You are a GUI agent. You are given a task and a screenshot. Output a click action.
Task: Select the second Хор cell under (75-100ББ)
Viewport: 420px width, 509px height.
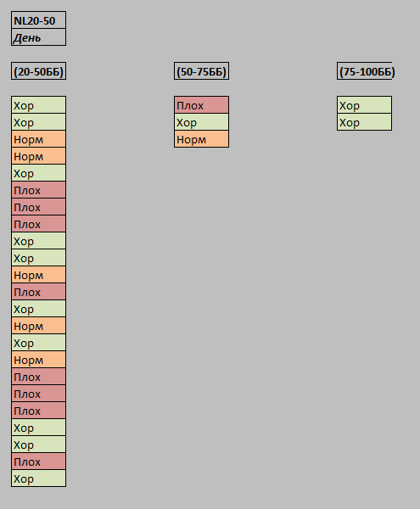pos(365,122)
